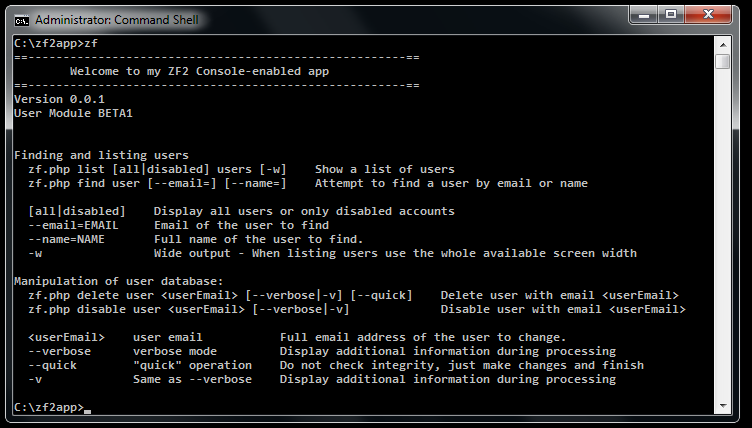Click the 'Welcome to my ZF2 Console-enabled app' line

[200, 71]
